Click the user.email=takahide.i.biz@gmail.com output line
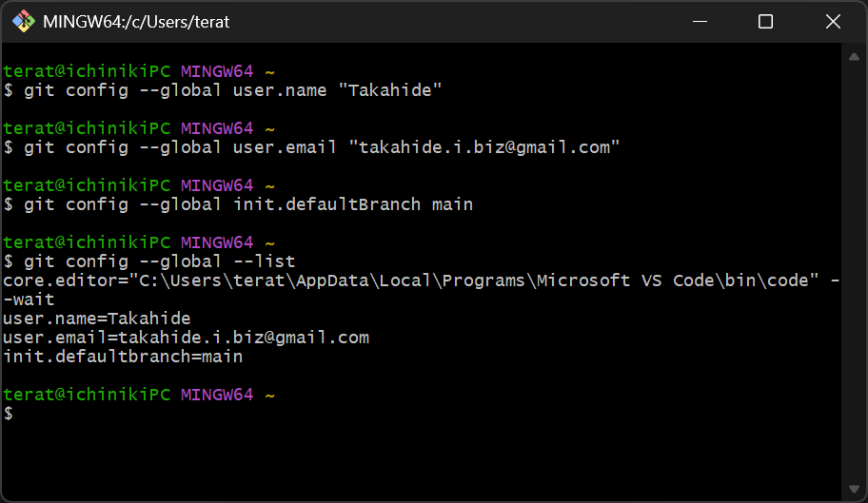 coord(186,338)
